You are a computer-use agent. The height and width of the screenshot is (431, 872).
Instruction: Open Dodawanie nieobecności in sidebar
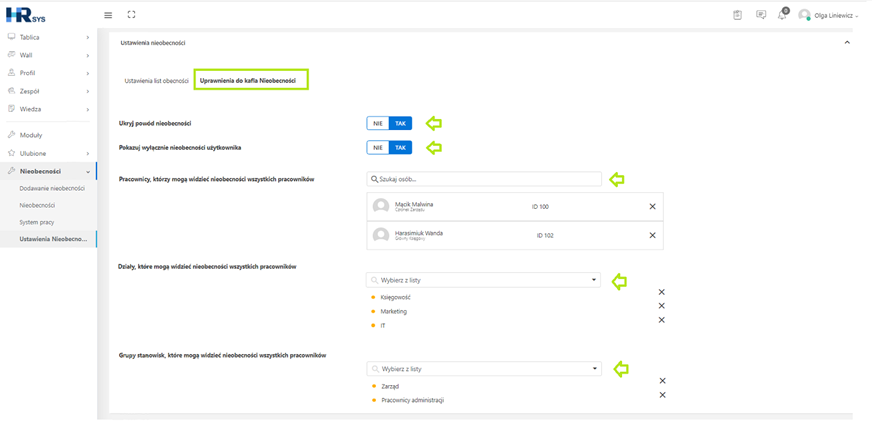coord(52,189)
